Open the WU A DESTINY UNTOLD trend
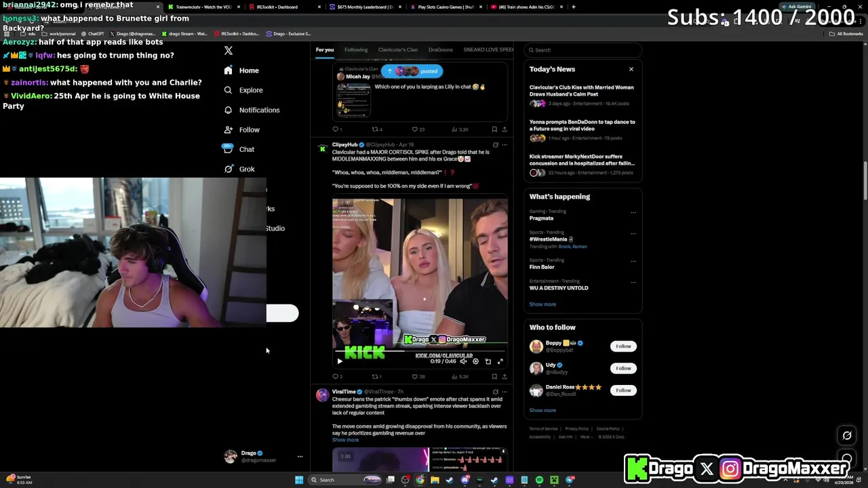Image resolution: width=868 pixels, height=488 pixels. coord(559,288)
